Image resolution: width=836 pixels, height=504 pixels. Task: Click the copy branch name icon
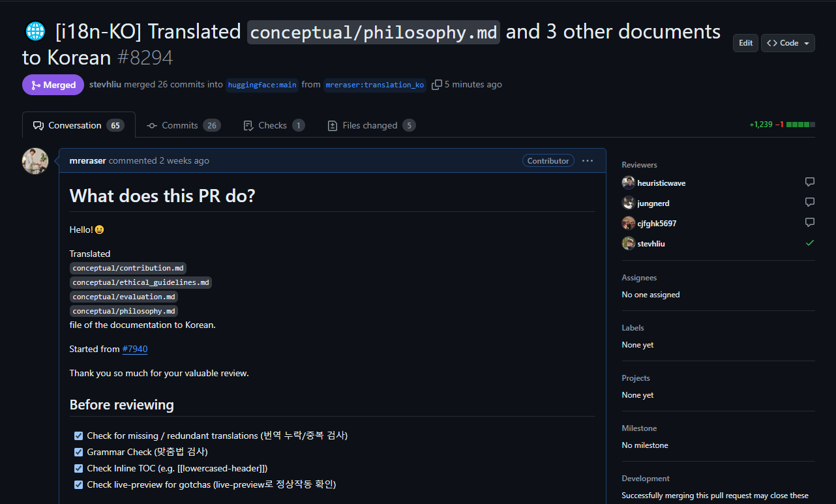[437, 85]
